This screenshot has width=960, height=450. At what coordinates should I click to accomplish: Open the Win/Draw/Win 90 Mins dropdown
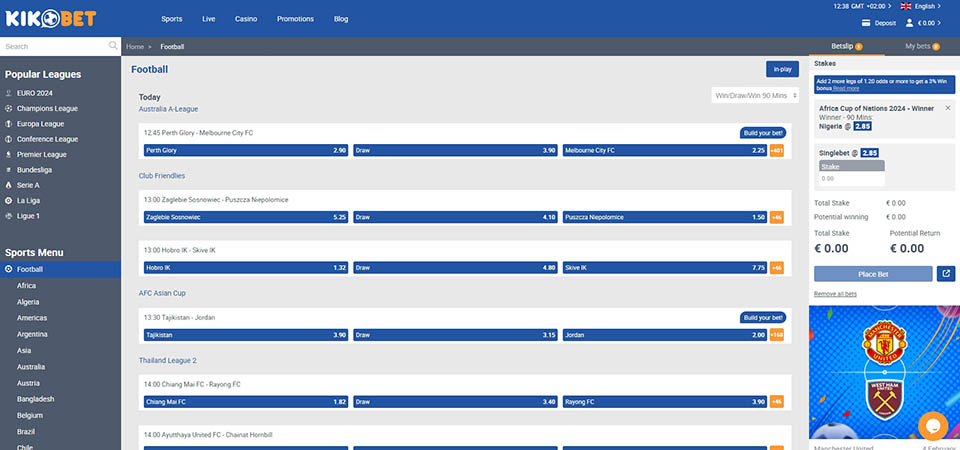tap(755, 95)
